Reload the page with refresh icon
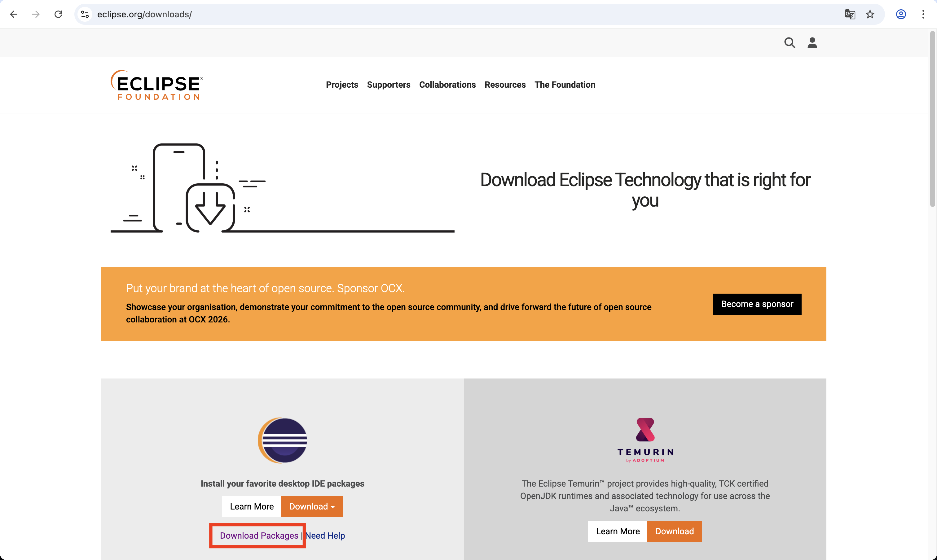Screen dimensions: 937x560 click(58, 14)
